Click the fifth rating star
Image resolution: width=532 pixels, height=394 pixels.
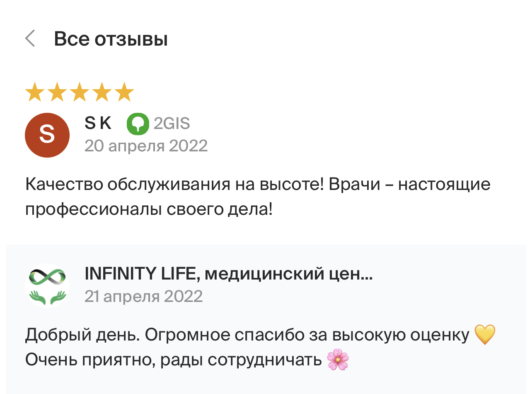[124, 92]
